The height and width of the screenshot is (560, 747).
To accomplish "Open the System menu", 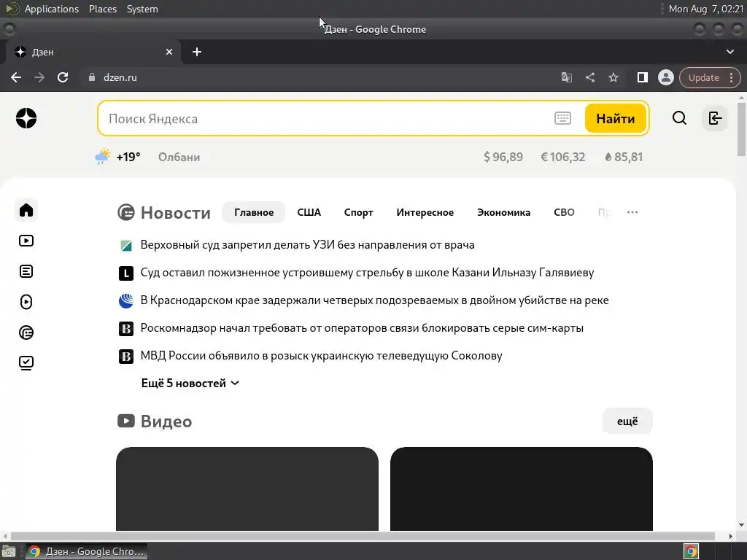I will (142, 9).
